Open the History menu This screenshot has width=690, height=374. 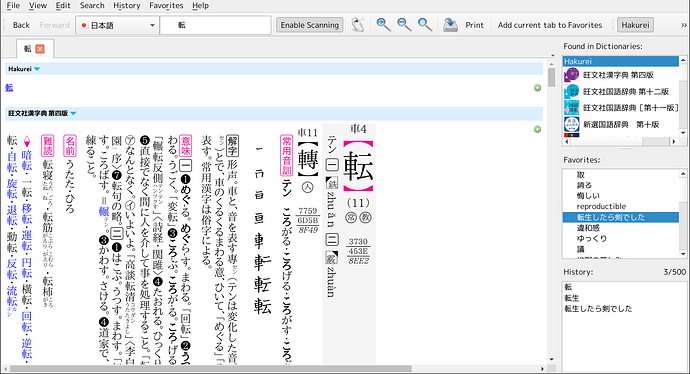(x=127, y=6)
